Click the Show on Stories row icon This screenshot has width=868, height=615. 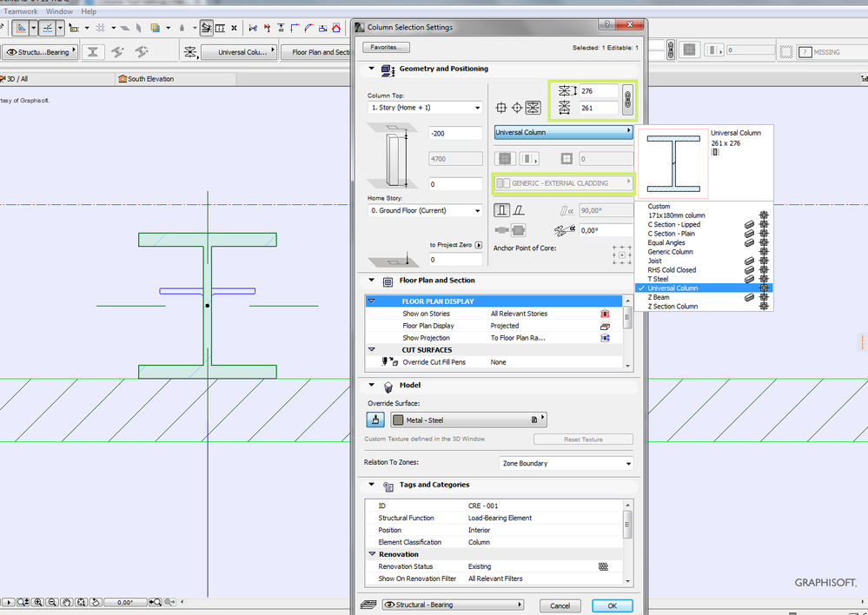pos(605,314)
